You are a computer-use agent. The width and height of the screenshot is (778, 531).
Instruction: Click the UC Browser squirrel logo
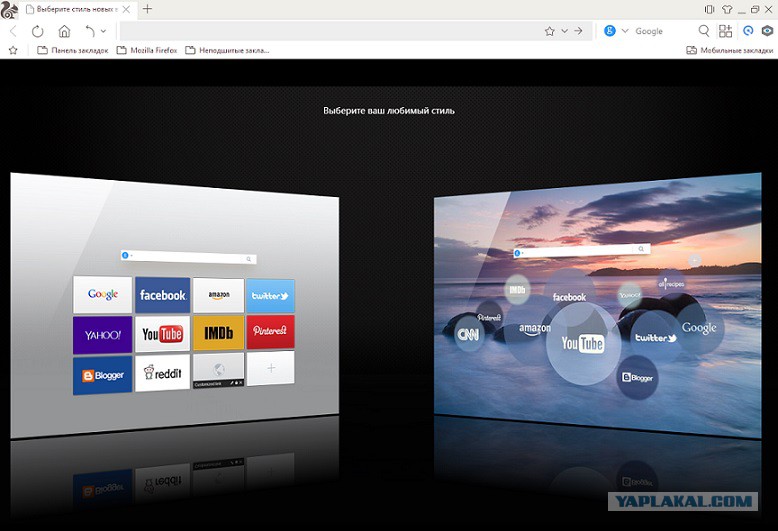(x=9, y=9)
